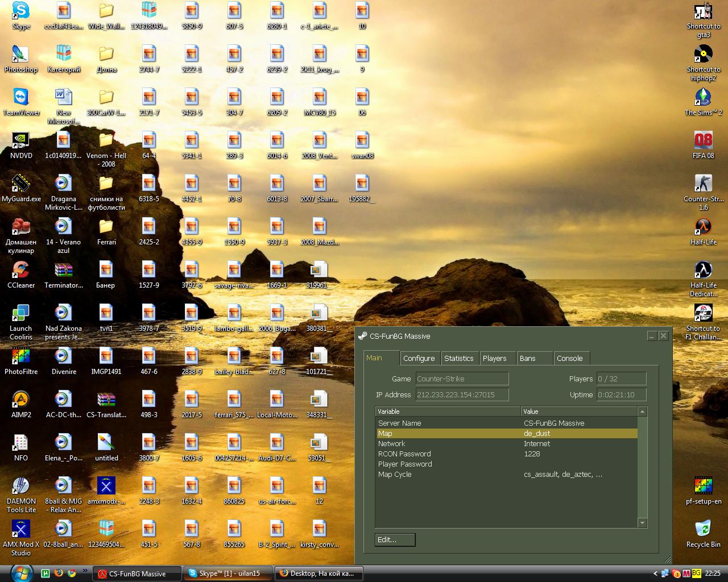
Task: Select the Map Cycle row
Action: coord(506,474)
